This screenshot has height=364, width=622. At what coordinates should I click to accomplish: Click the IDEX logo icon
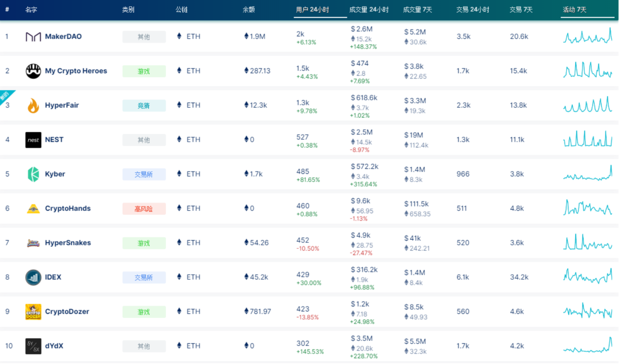pyautogui.click(x=33, y=278)
